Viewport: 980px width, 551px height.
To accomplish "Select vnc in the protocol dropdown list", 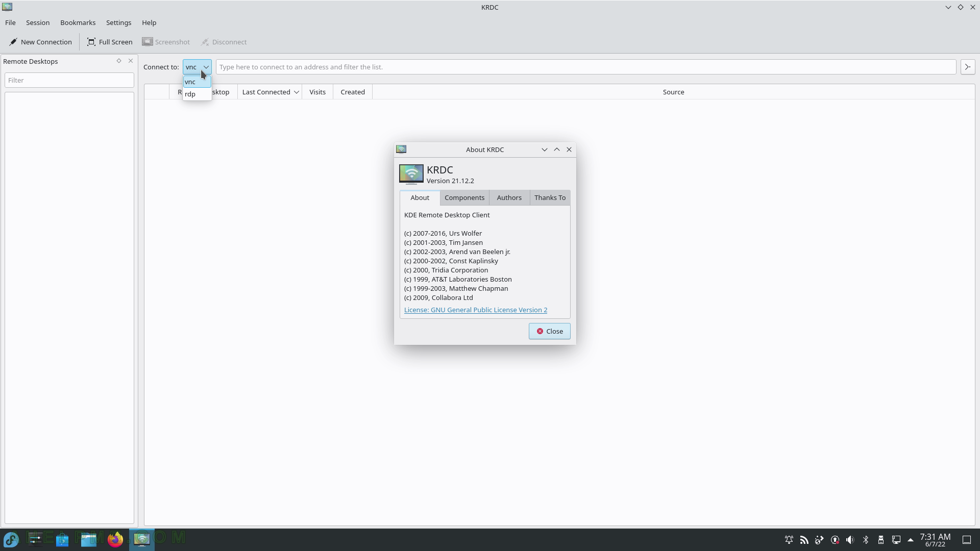I will pos(197,82).
